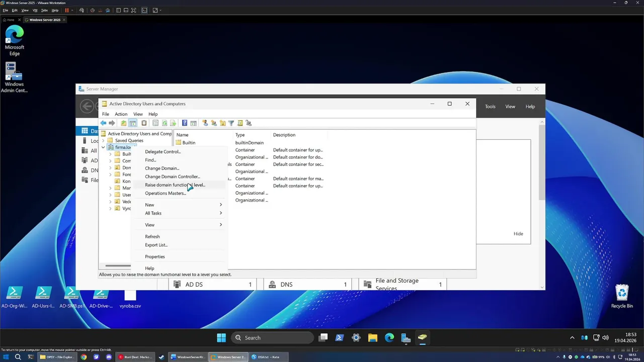Open the Action menu in ADUC
Viewport: 644px width, 362px height.
pyautogui.click(x=121, y=114)
